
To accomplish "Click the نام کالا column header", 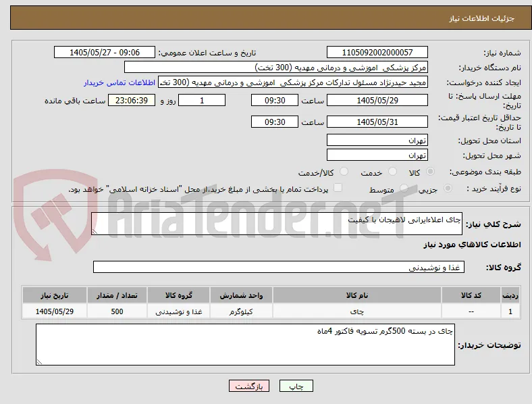I will click(357, 295).
